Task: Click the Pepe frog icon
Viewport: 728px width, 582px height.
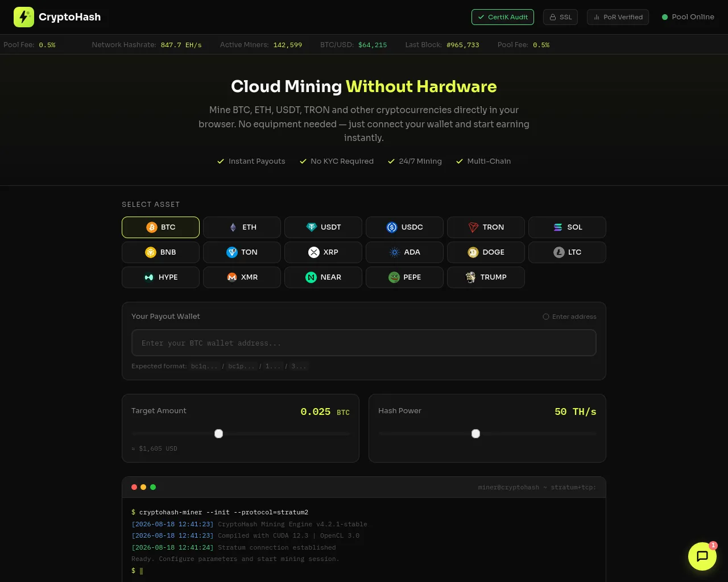Action: (x=394, y=277)
